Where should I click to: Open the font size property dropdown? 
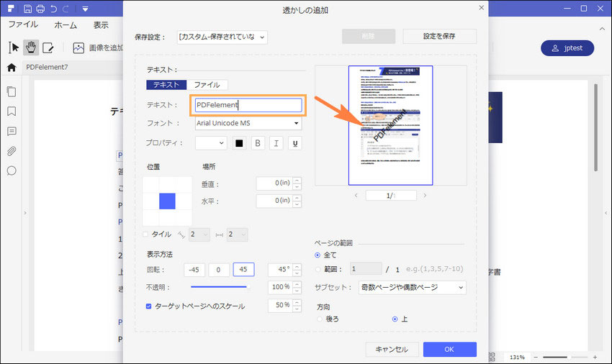click(x=211, y=143)
